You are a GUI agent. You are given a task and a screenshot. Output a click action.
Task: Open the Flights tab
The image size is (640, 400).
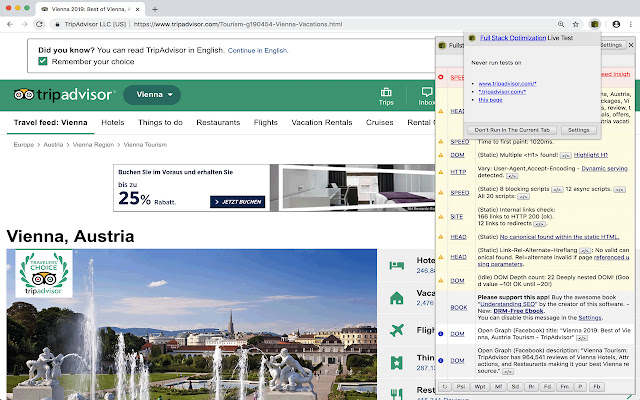click(x=265, y=122)
